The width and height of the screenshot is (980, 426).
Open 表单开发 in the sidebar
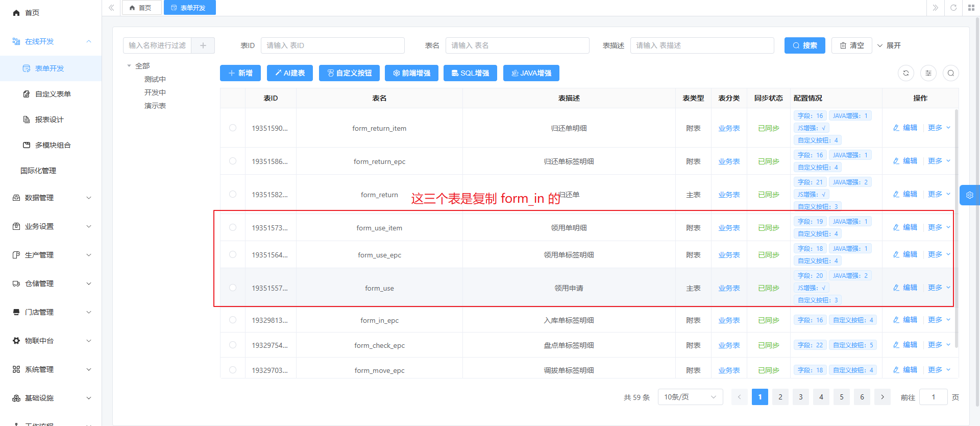50,68
